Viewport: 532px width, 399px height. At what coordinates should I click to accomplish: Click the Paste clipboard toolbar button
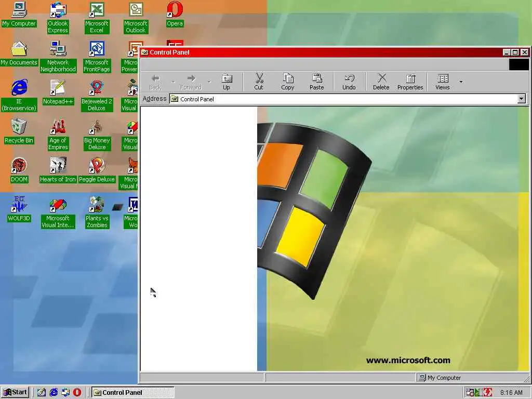click(316, 82)
